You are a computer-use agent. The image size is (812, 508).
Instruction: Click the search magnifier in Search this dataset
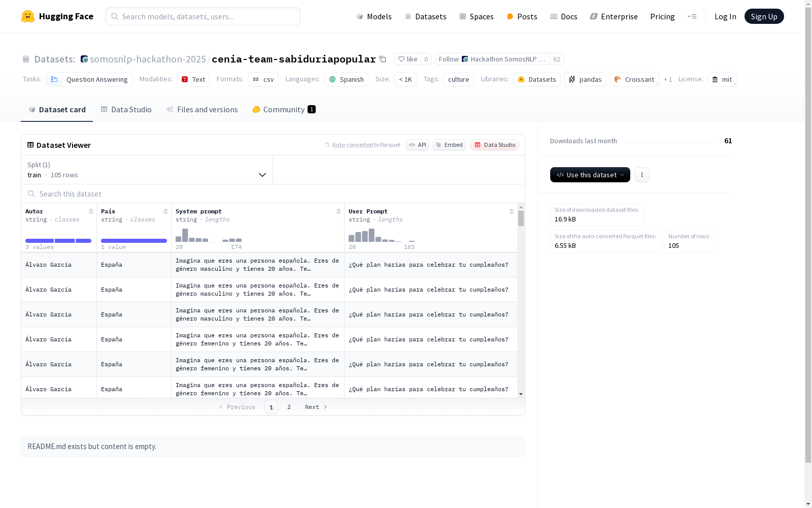pyautogui.click(x=31, y=194)
